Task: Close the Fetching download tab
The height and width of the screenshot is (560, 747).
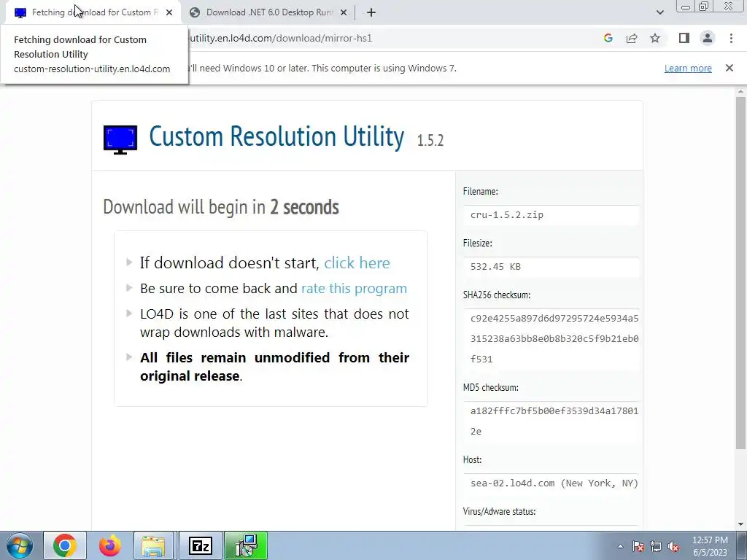Action: point(169,12)
